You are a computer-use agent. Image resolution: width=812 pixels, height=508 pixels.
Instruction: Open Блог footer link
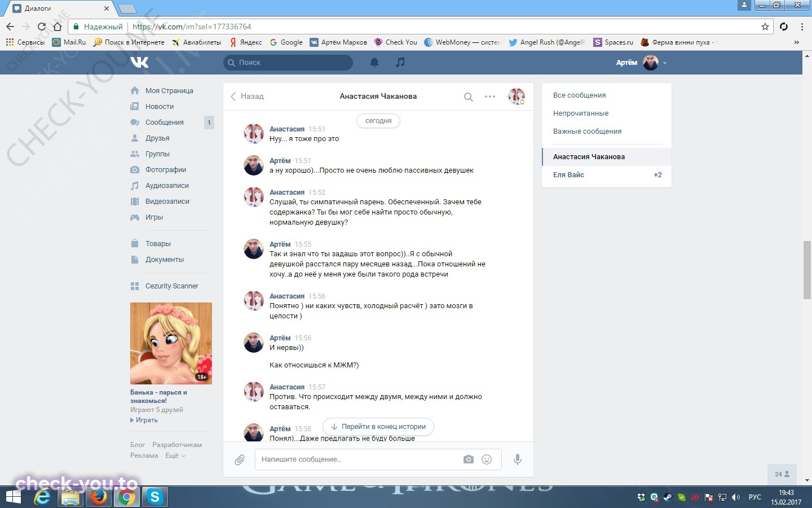(138, 445)
